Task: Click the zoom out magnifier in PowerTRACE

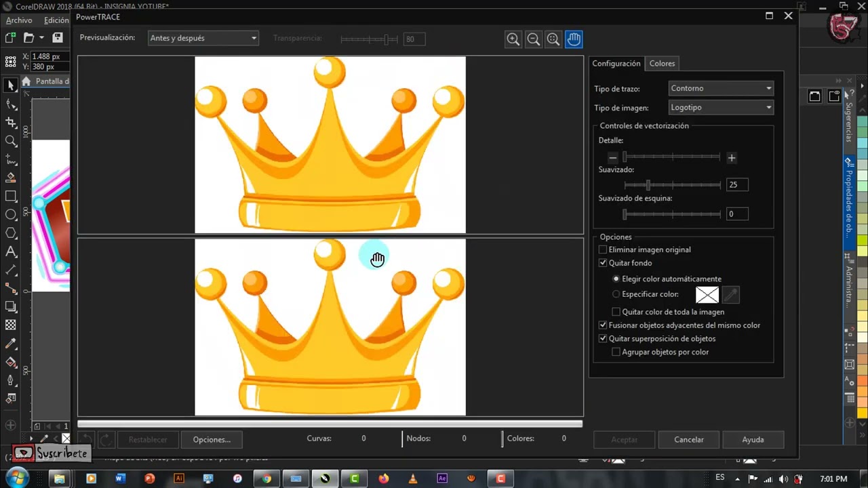Action: (534, 39)
